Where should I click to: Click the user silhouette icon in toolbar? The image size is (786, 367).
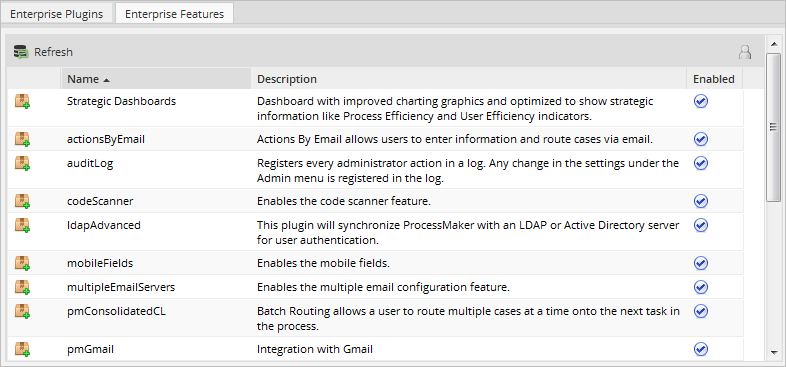(745, 52)
